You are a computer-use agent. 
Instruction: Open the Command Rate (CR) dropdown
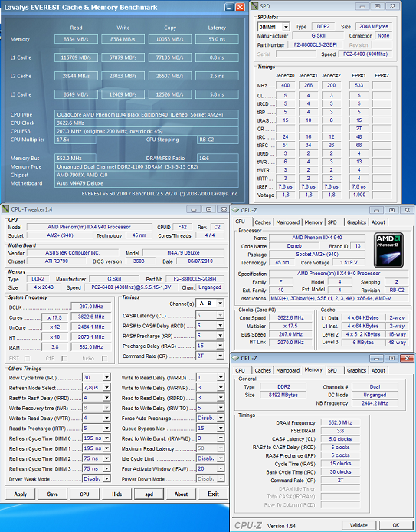pos(220,356)
